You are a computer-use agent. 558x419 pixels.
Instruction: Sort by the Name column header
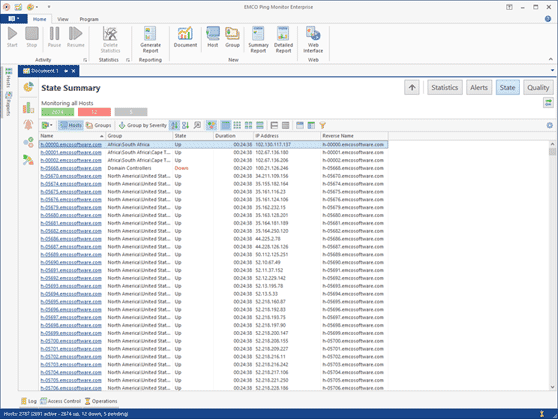(72, 136)
